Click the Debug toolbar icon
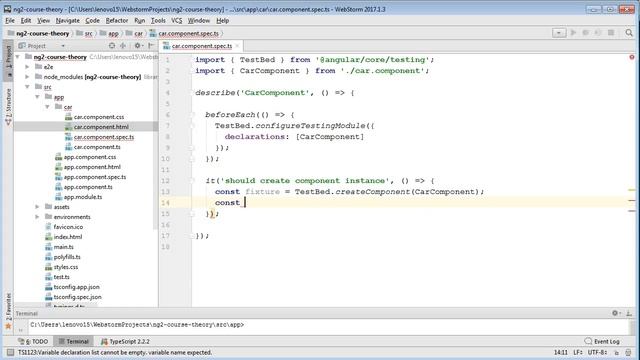This screenshot has width=640, height=360. [585, 33]
